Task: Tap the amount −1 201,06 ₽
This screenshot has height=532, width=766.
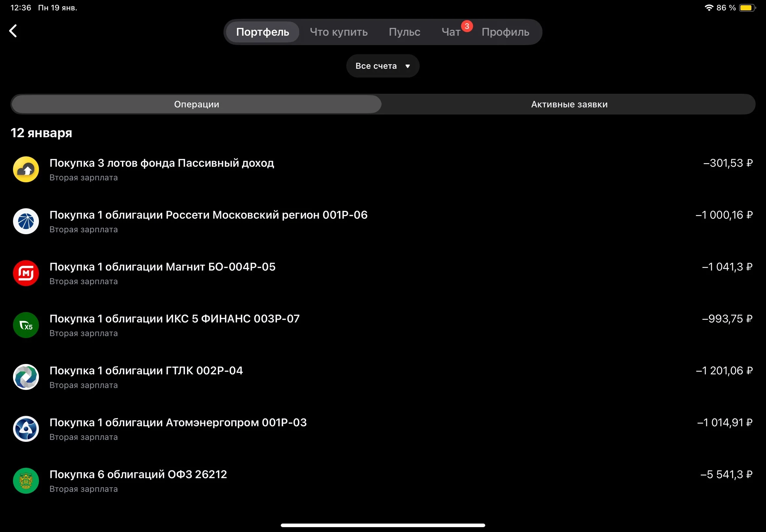Action: click(724, 371)
